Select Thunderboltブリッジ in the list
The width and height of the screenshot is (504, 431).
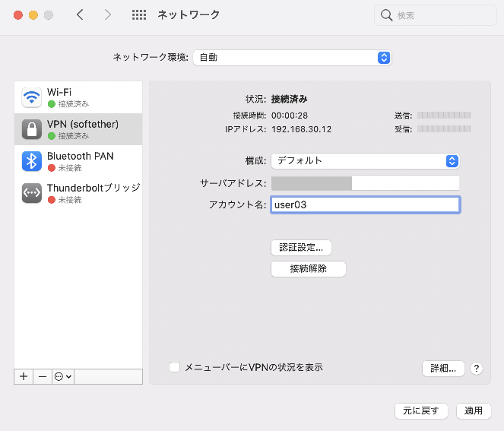pos(78,193)
